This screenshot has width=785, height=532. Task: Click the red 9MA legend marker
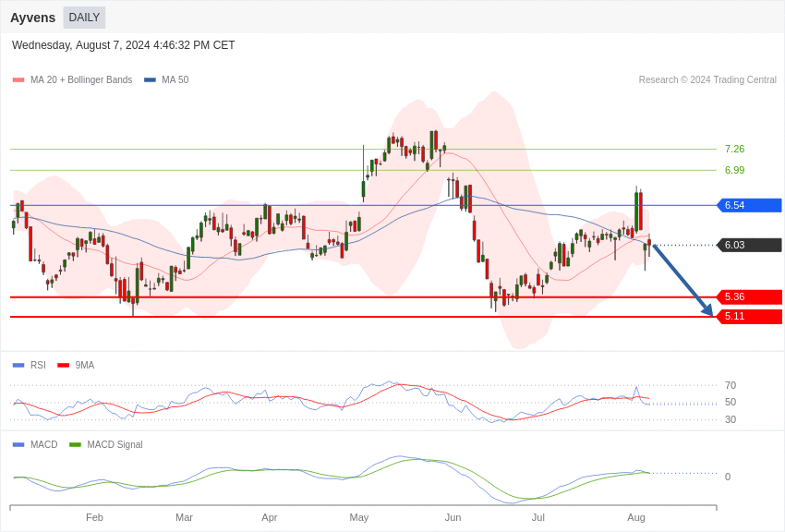pos(63,366)
